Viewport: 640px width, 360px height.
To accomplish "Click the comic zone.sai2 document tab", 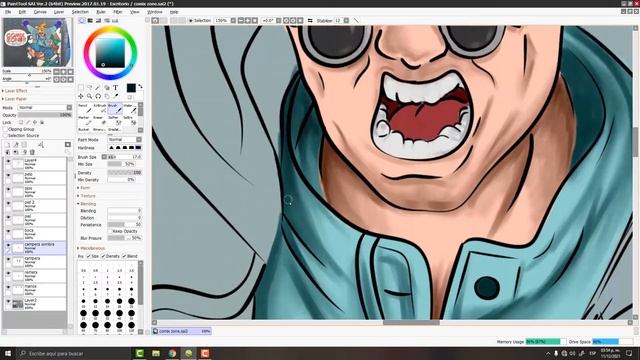I will click(182, 331).
